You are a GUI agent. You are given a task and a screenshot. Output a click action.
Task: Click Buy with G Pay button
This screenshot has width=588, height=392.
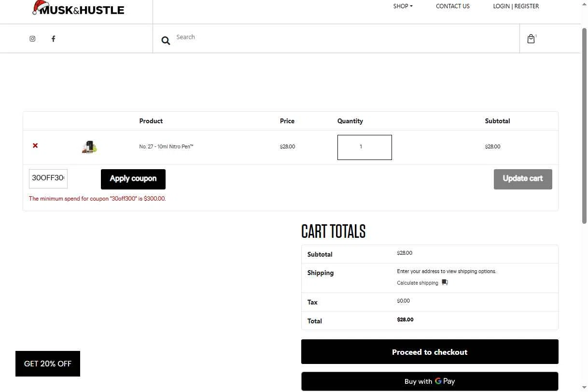tap(430, 381)
